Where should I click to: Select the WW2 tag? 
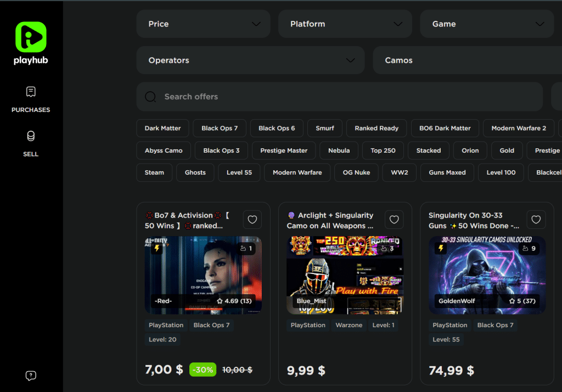[x=400, y=172]
